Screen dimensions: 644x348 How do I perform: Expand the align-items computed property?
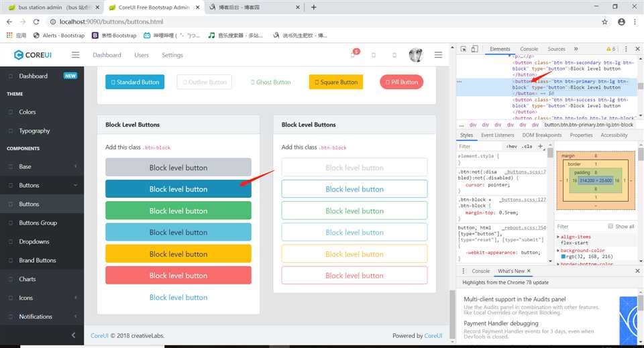558,237
